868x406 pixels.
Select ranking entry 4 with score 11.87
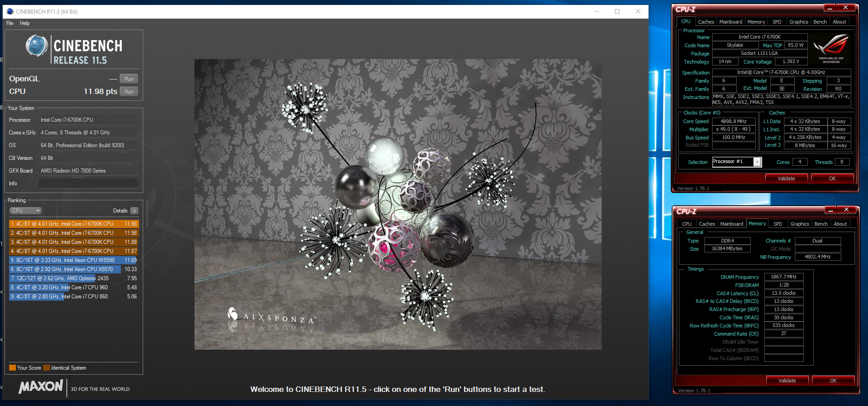74,251
